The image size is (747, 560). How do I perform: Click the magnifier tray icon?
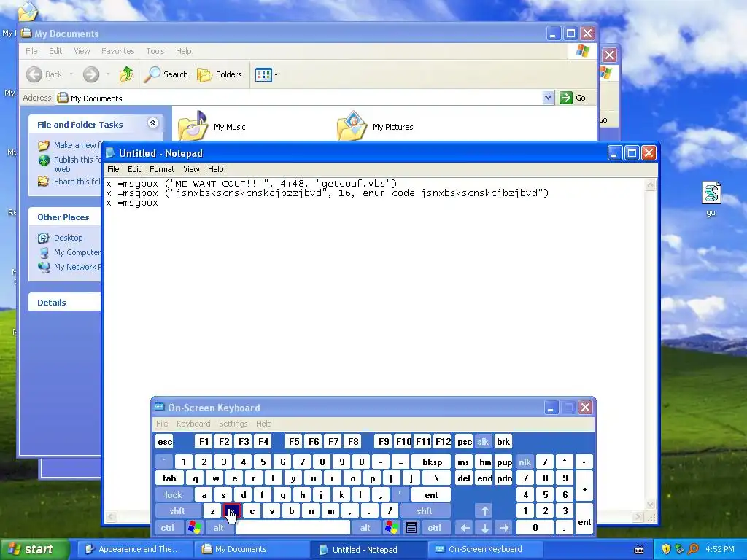click(693, 550)
